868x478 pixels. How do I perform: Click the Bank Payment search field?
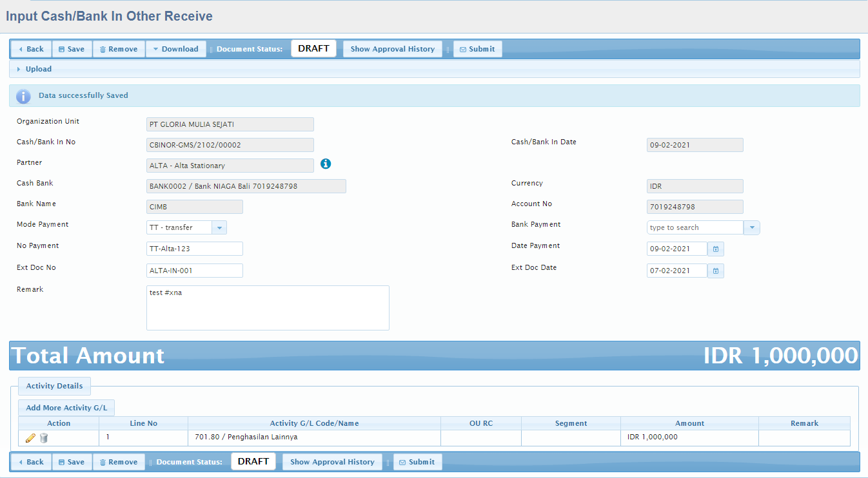[695, 227]
